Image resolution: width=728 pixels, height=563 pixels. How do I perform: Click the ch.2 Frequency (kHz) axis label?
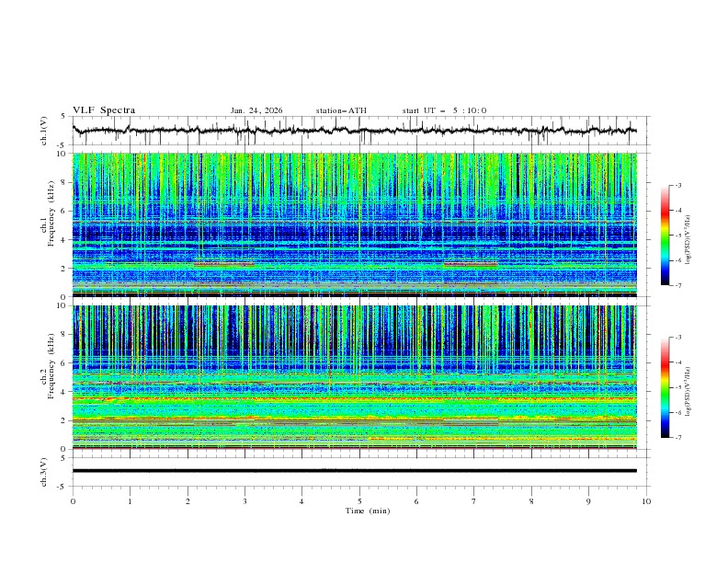click(51, 366)
